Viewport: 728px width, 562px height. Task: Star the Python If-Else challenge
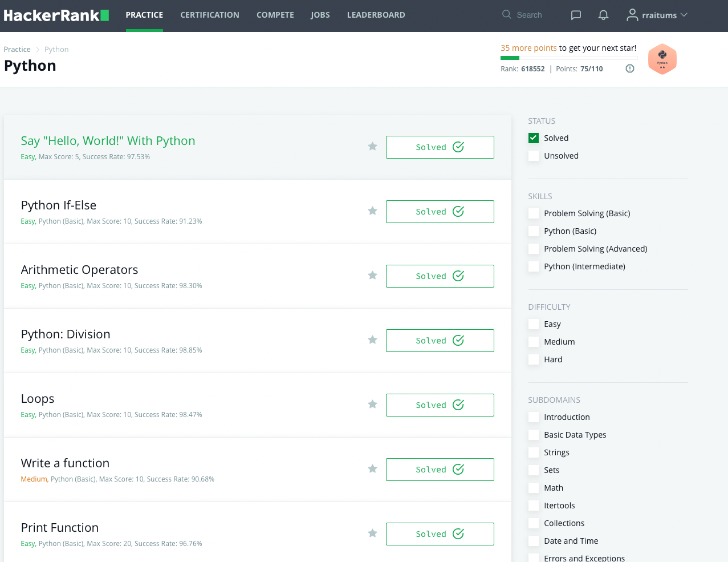tap(372, 211)
